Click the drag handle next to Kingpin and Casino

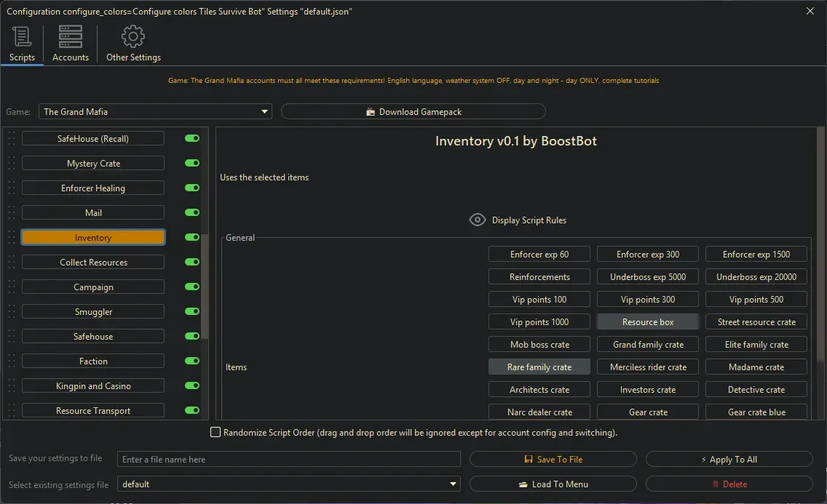click(12, 386)
